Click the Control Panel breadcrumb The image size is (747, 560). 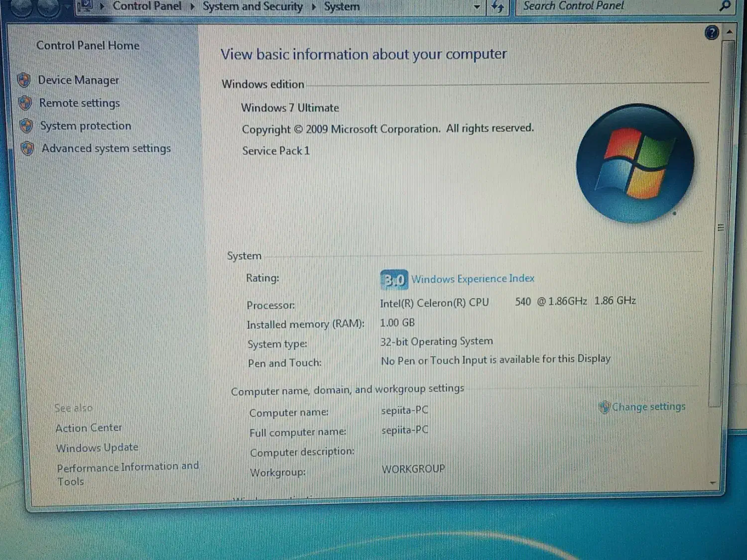147,6
